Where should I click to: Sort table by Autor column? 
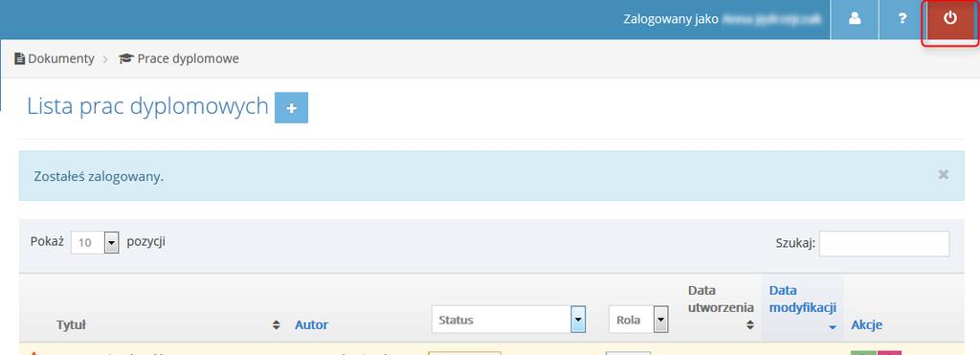(311, 325)
